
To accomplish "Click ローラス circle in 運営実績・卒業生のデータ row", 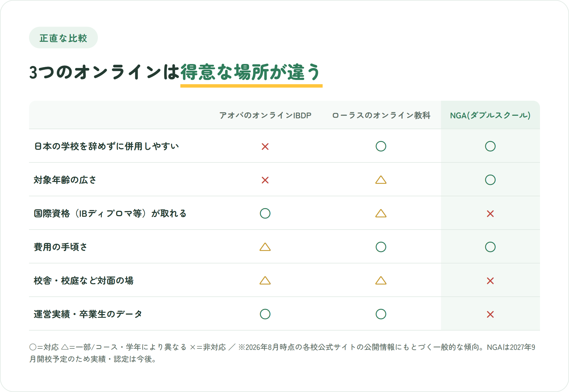I will pos(381,314).
